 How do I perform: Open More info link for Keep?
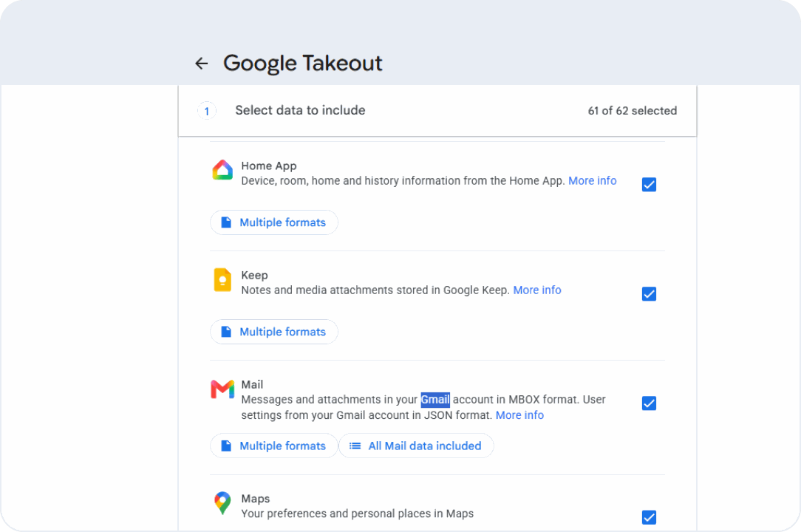537,290
